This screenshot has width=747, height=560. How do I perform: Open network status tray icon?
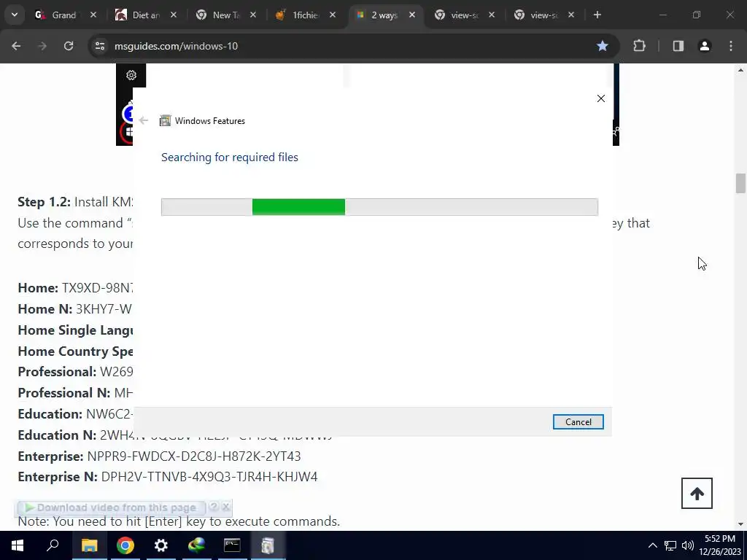670,545
